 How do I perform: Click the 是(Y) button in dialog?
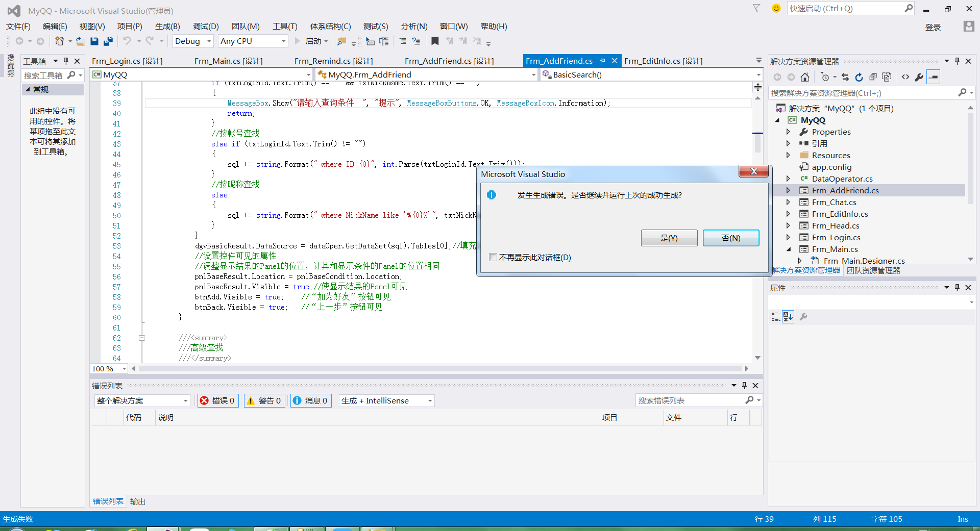coord(669,238)
